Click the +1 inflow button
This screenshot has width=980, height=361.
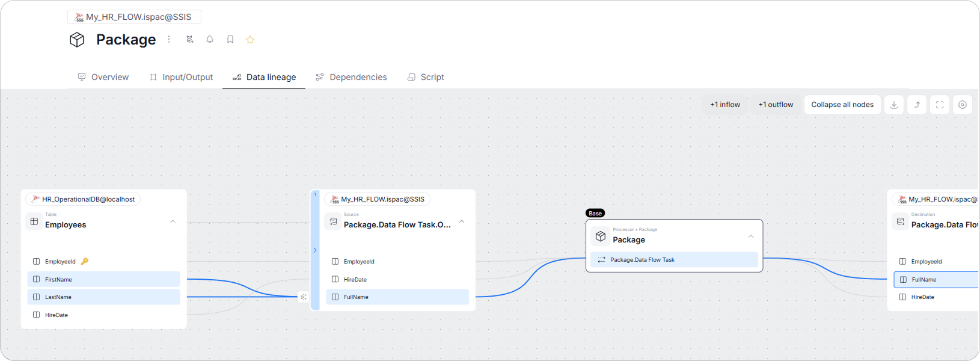tap(725, 105)
